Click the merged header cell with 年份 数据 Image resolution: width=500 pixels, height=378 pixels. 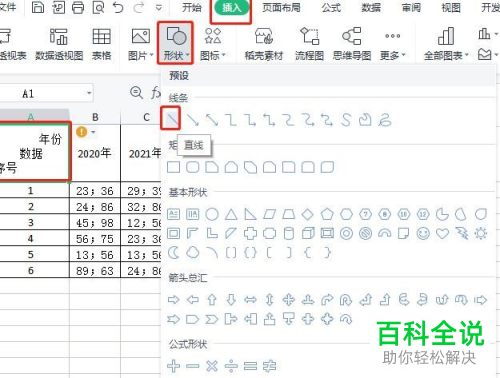coord(34,152)
